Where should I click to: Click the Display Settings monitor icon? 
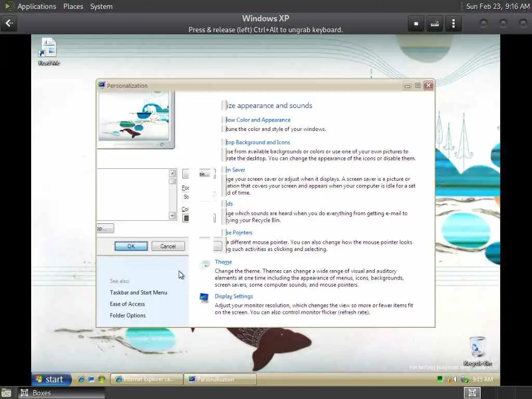[204, 298]
